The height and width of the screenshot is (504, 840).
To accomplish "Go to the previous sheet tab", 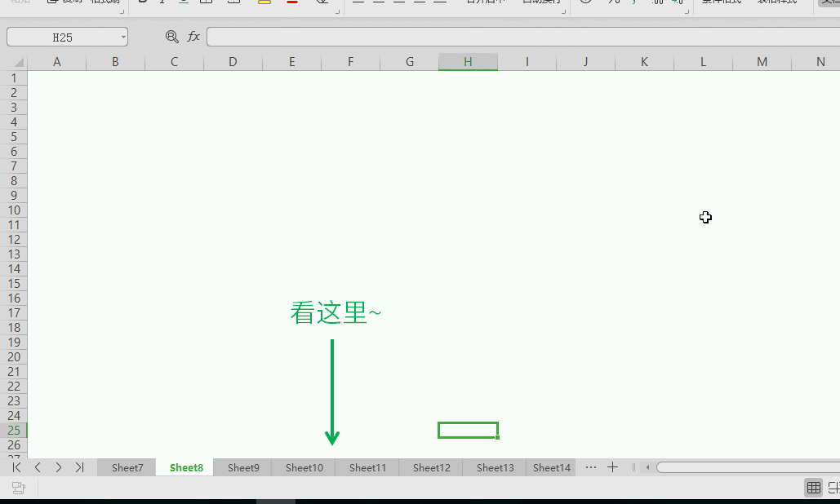I will 38,467.
